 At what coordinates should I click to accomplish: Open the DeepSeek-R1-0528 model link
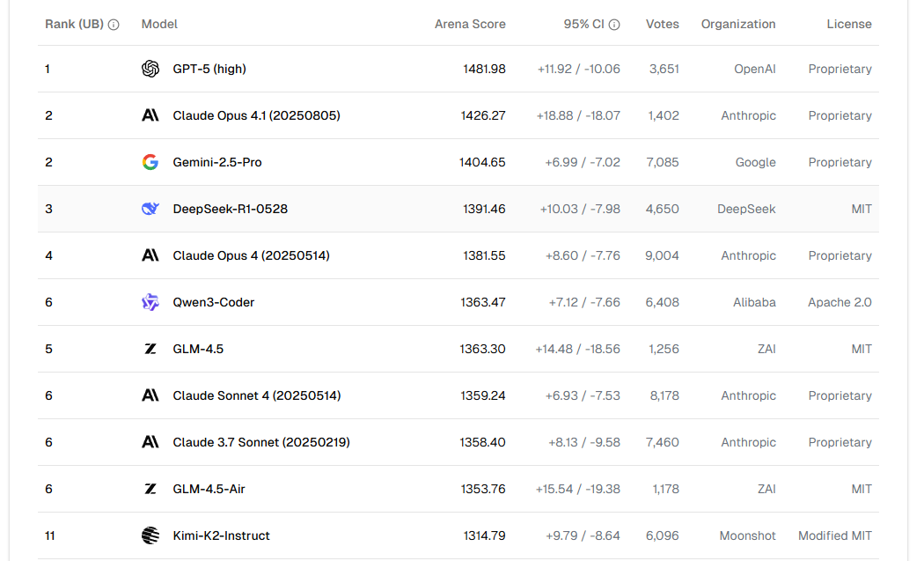click(x=230, y=209)
